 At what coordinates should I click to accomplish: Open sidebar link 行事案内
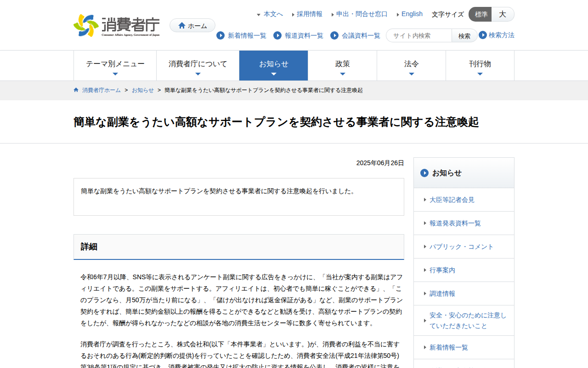coord(442,270)
